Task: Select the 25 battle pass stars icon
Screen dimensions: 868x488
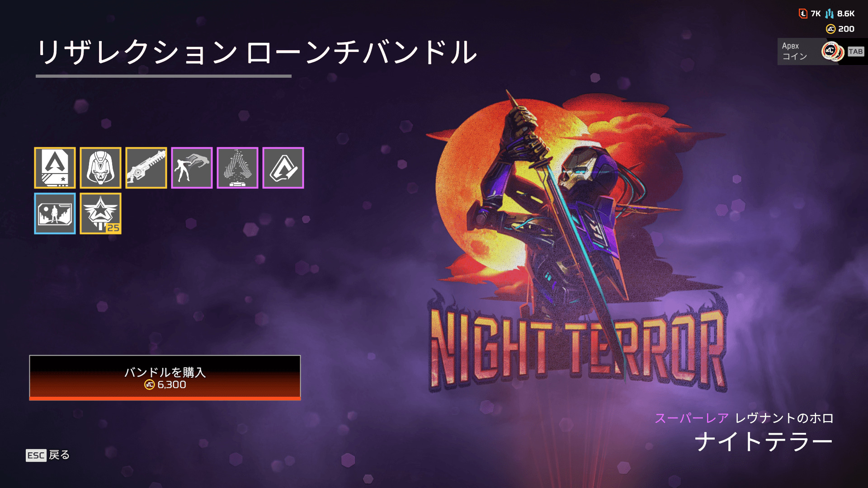Action: (x=100, y=213)
